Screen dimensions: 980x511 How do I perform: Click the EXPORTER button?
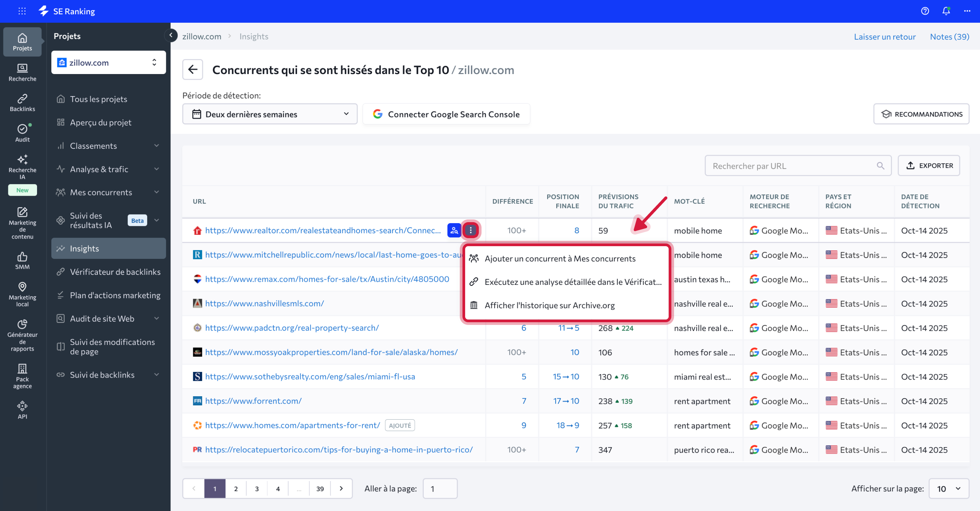tap(929, 165)
